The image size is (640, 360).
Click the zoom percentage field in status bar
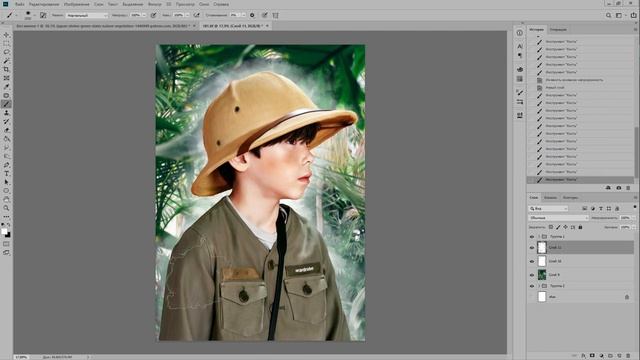click(x=21, y=357)
